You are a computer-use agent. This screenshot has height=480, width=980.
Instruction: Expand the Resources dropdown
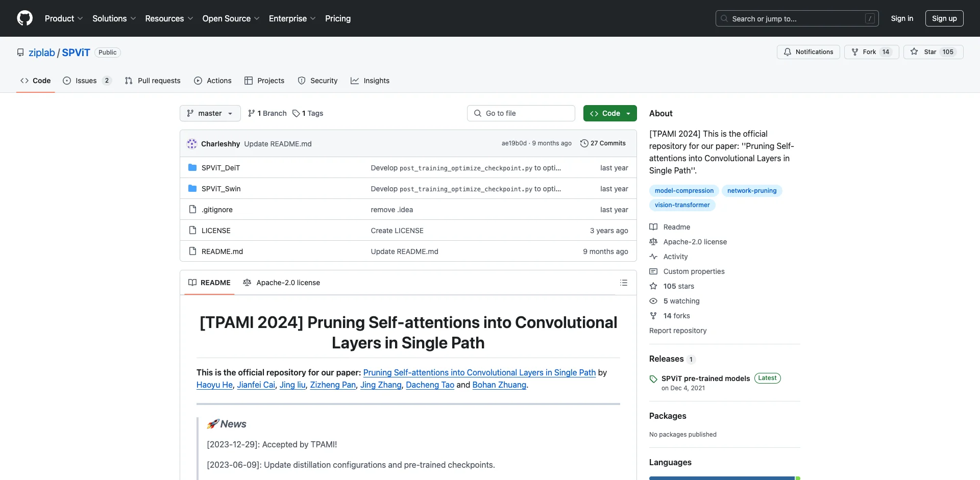(169, 18)
